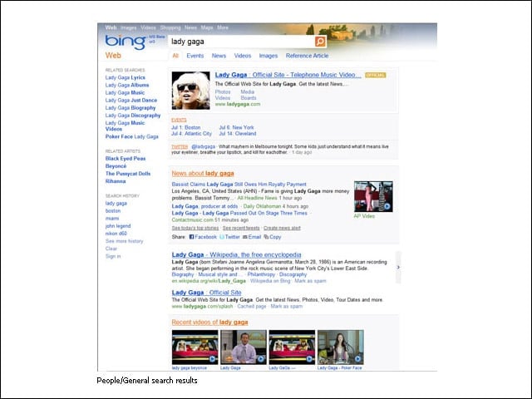Open the Poker Face Lady Gaga related search
The width and height of the screenshot is (532, 399).
[x=132, y=136]
